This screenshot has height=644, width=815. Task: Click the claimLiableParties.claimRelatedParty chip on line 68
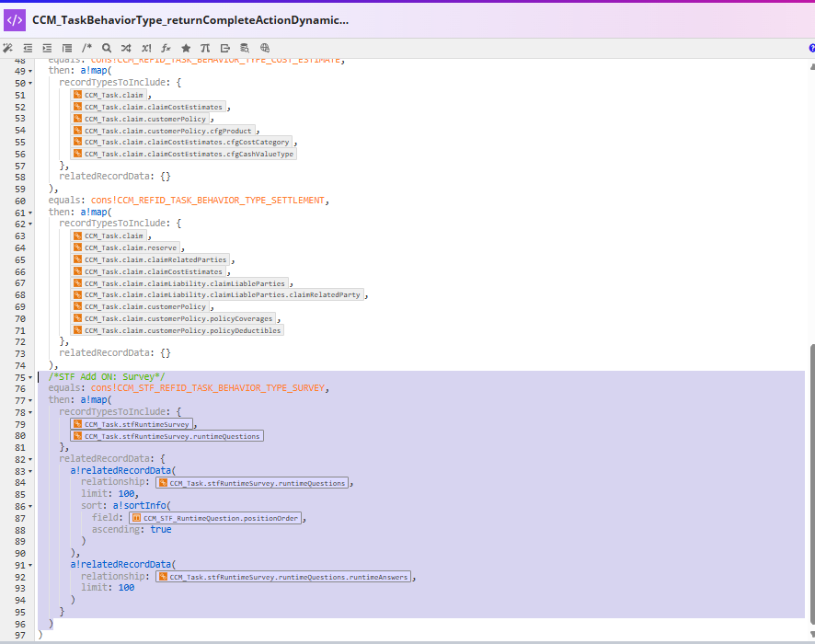pos(217,294)
